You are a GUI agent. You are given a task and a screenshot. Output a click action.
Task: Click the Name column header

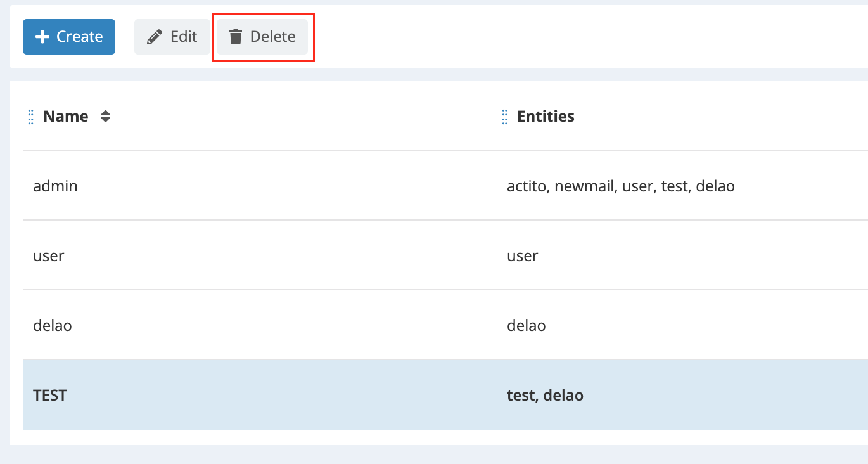66,117
